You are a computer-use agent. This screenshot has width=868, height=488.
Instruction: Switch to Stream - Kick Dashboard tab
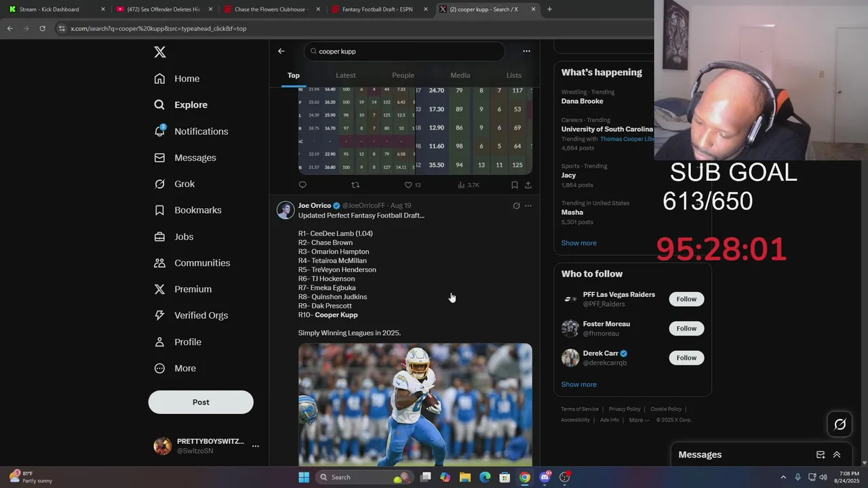[56, 9]
